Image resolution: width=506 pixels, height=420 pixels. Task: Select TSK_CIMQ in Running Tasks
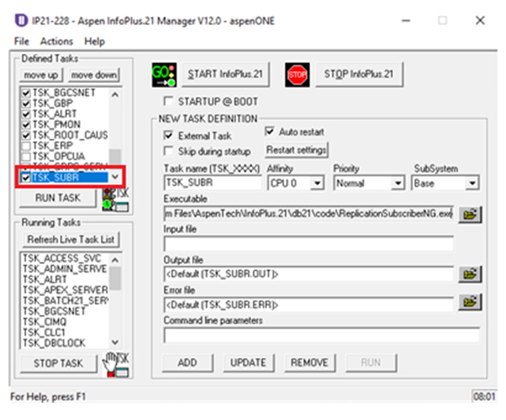[44, 322]
